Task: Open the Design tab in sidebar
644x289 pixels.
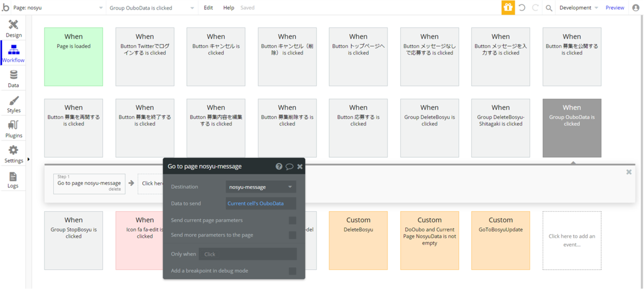Action: click(13, 28)
